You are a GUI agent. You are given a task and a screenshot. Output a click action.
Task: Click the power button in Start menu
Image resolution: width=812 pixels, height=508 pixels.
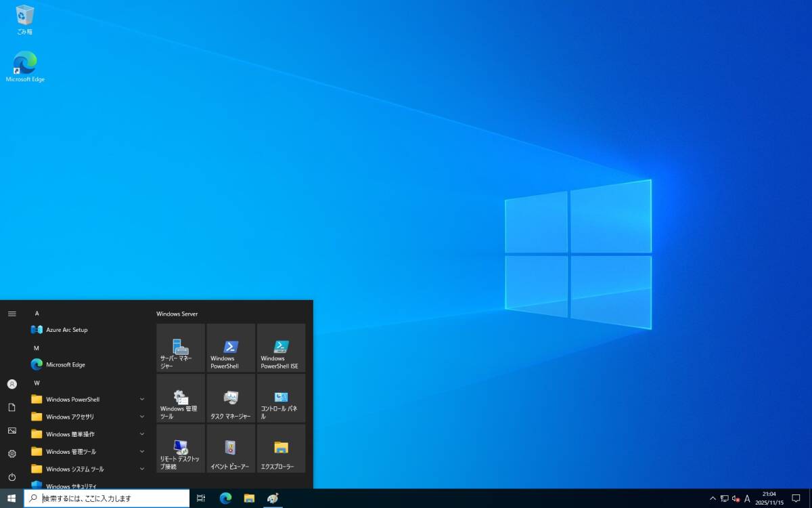point(12,477)
